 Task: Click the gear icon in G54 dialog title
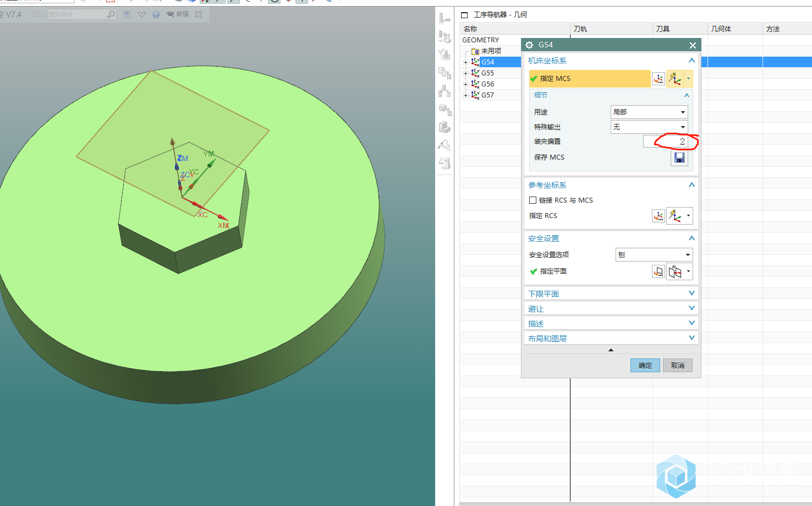(x=529, y=45)
